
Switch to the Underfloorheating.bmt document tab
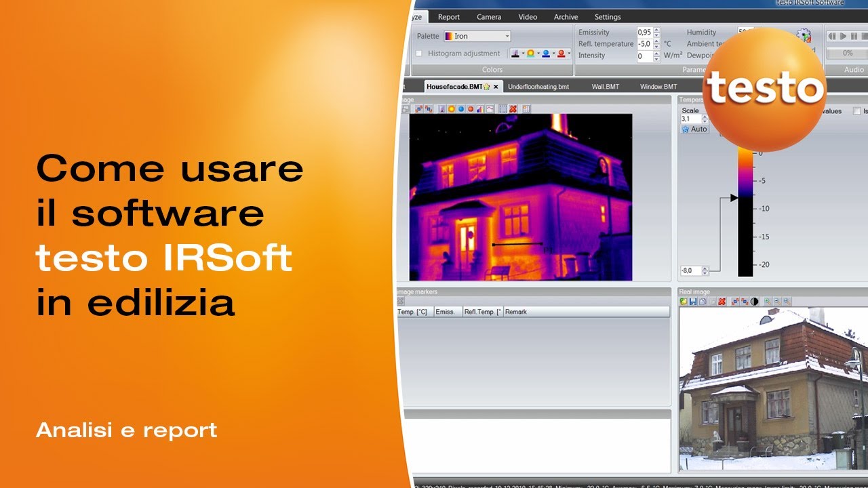click(538, 87)
